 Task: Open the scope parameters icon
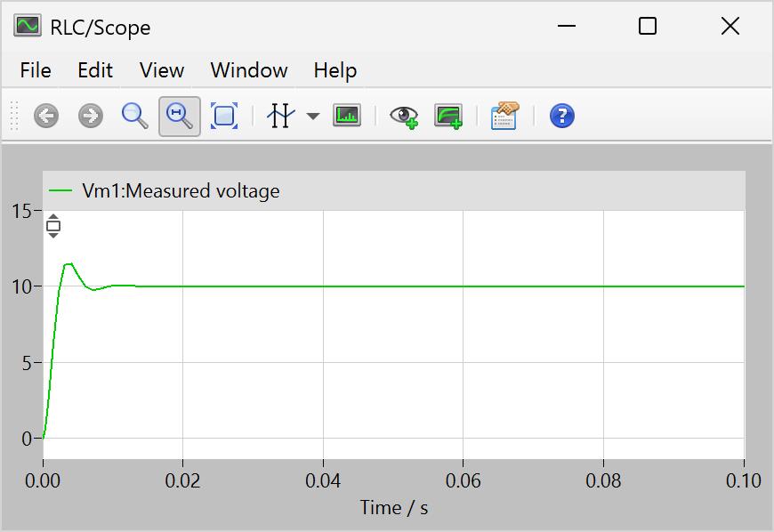(504, 116)
